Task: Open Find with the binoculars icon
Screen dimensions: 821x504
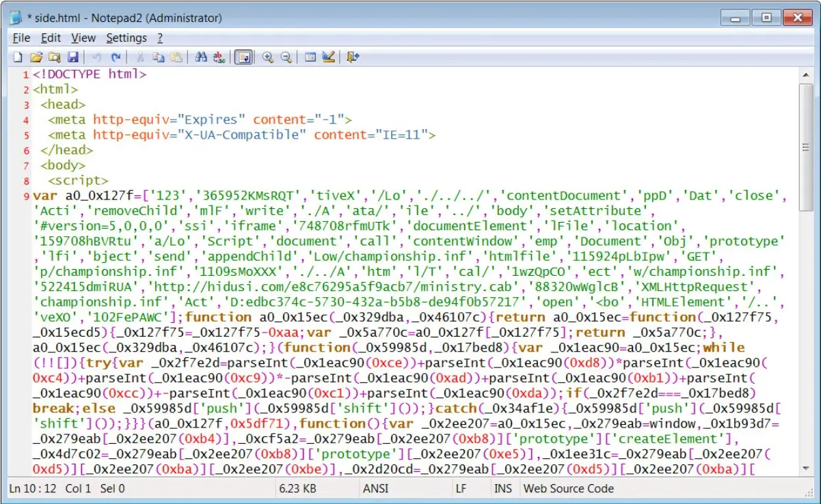Action: (x=201, y=57)
